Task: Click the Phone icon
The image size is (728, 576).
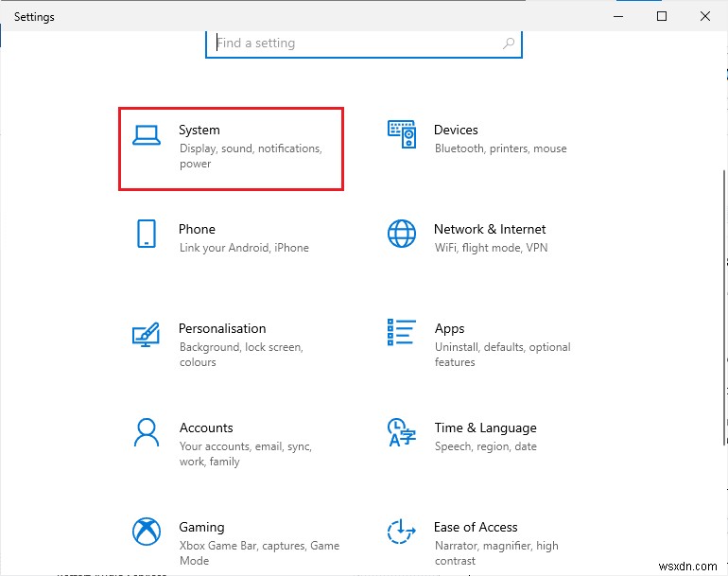Action: click(147, 234)
